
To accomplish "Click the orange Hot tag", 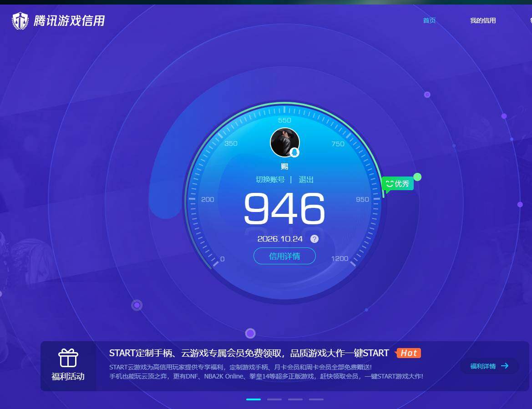I will [408, 353].
